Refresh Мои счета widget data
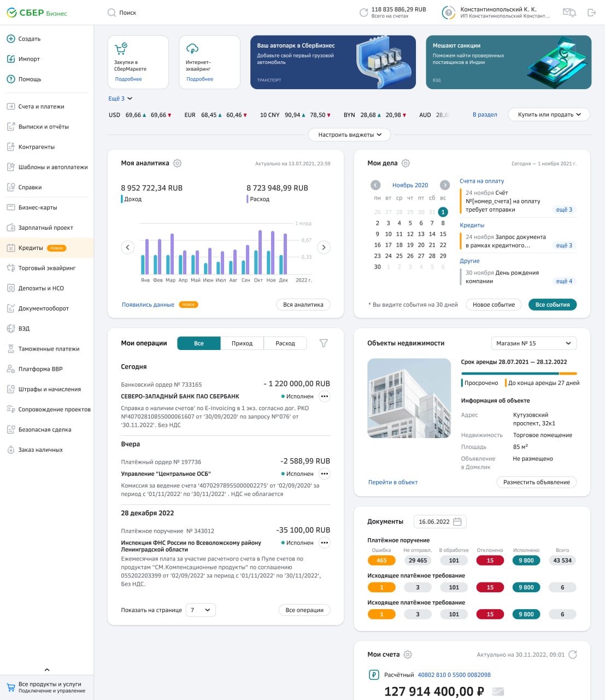605x700 pixels. click(573, 655)
